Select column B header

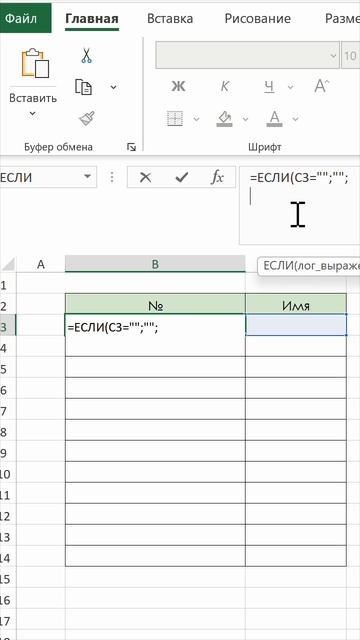[155, 264]
